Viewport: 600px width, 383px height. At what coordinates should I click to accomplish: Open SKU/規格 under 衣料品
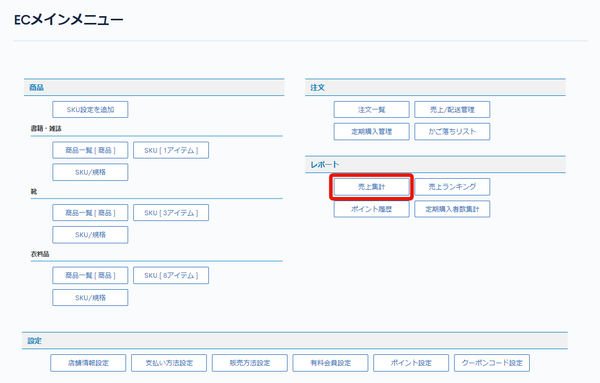(x=90, y=298)
